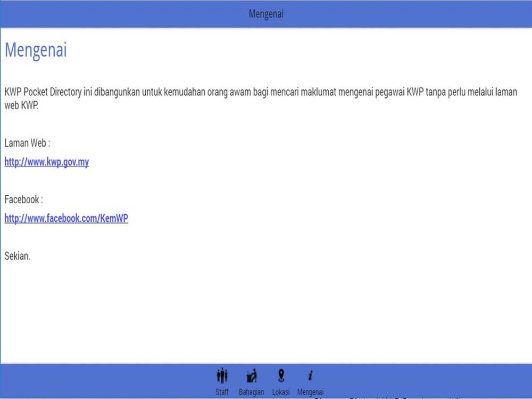
Task: Click the large blue Mengenai page heading
Action: (x=36, y=50)
